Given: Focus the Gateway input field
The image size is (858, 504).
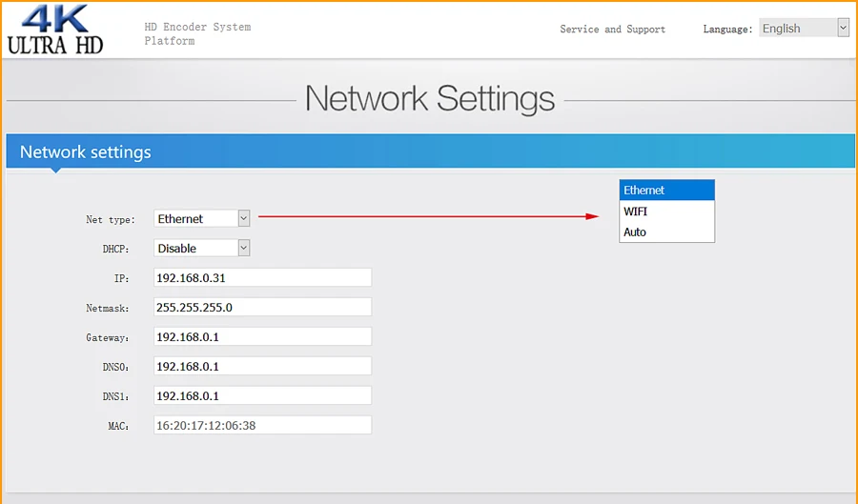Looking at the screenshot, I should (x=263, y=336).
